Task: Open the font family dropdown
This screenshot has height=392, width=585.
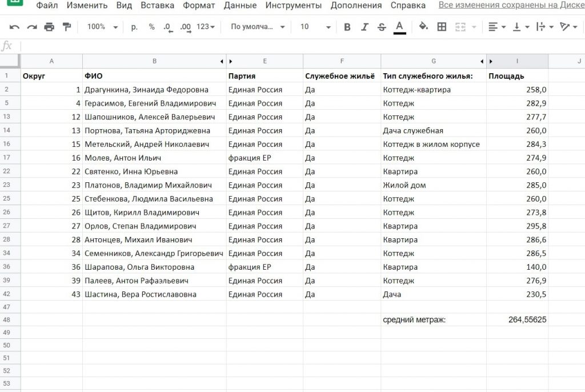Action: [258, 27]
